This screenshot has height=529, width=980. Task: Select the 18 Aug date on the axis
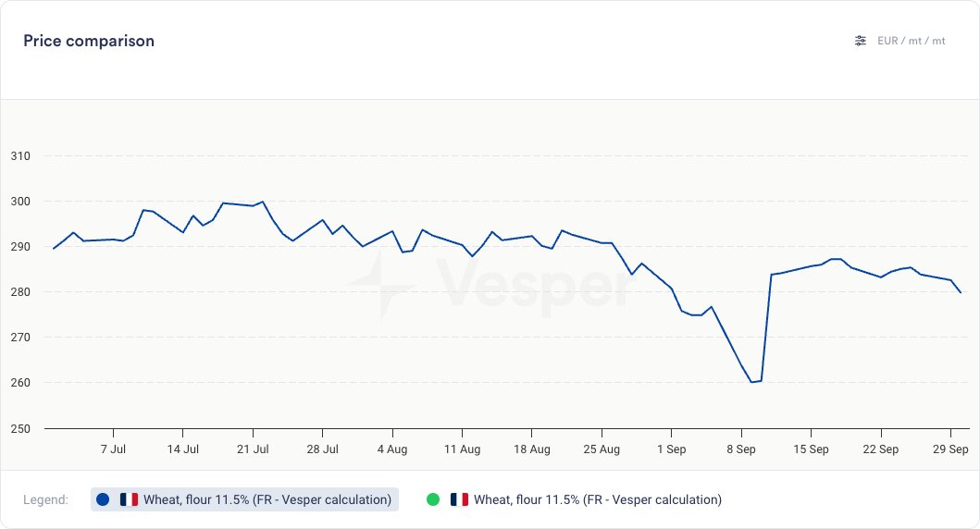point(531,449)
